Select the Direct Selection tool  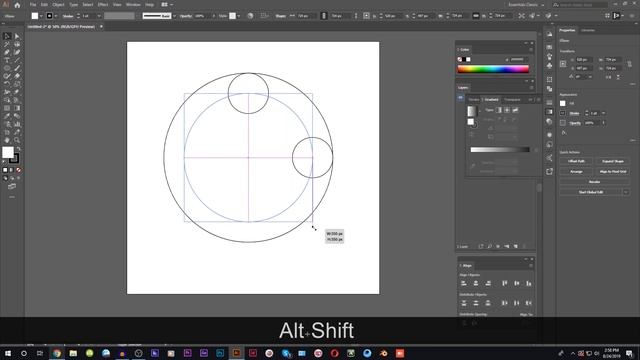click(x=17, y=36)
